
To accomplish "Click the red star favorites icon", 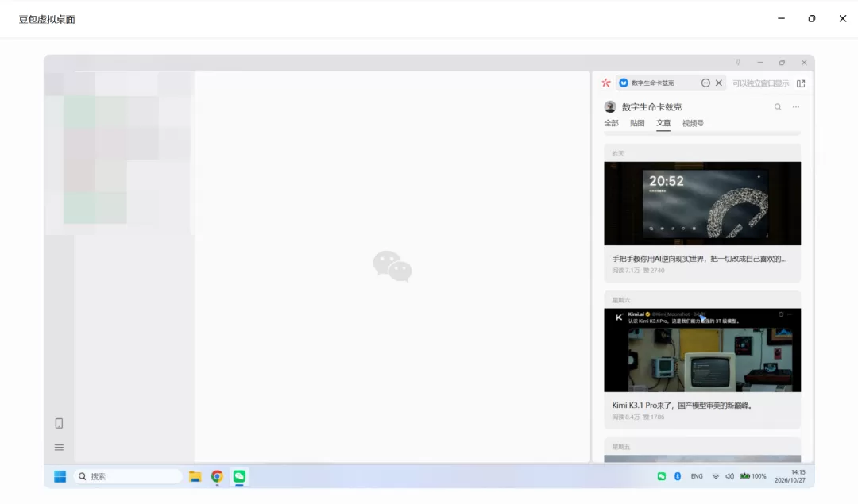I will pyautogui.click(x=605, y=83).
